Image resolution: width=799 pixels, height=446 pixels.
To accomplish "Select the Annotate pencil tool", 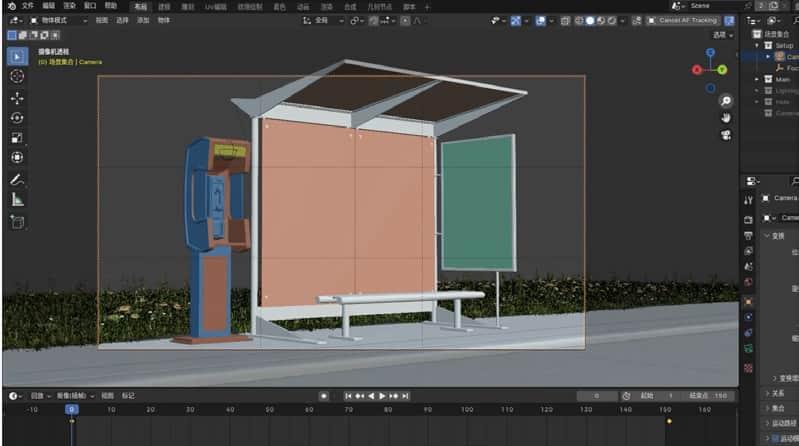I will point(17,181).
